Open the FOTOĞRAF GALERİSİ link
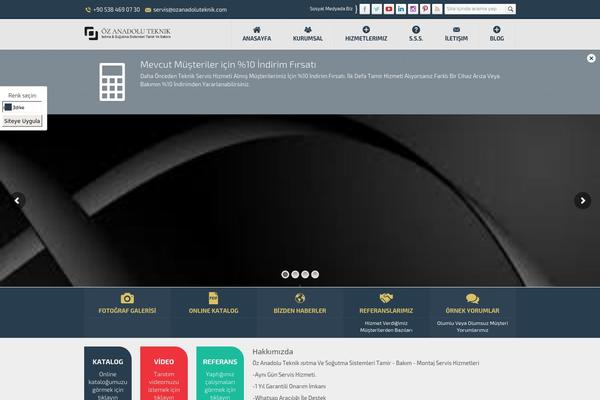This screenshot has height=400, width=600. click(127, 311)
